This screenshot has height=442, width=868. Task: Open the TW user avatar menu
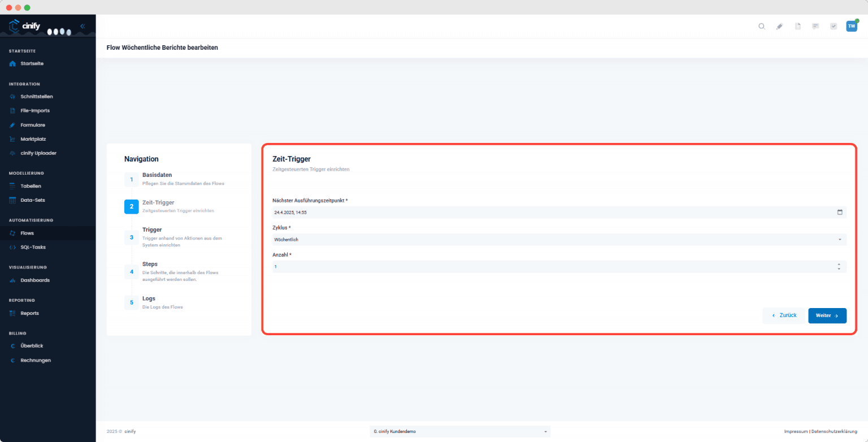point(851,26)
